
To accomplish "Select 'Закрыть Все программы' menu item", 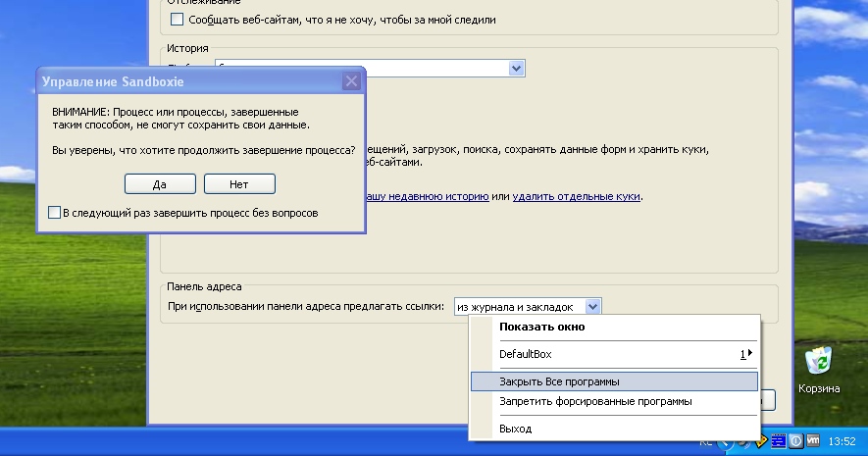I will [614, 381].
